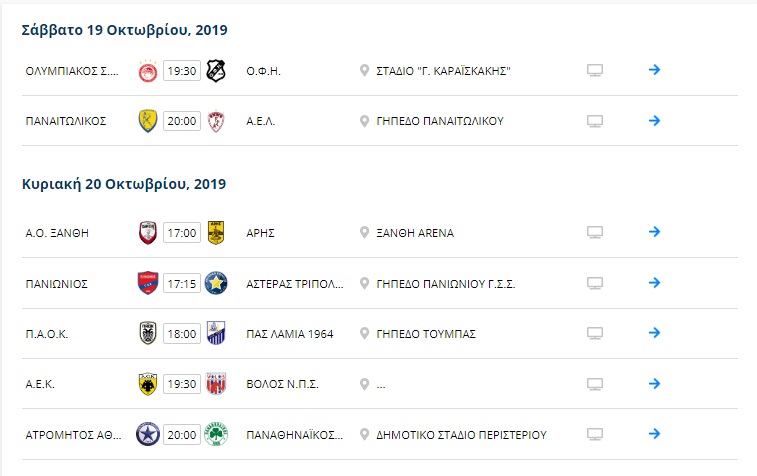757x476 pixels.
Task: Select the Αστέρας Τρίπολης star logo
Action: point(216,283)
